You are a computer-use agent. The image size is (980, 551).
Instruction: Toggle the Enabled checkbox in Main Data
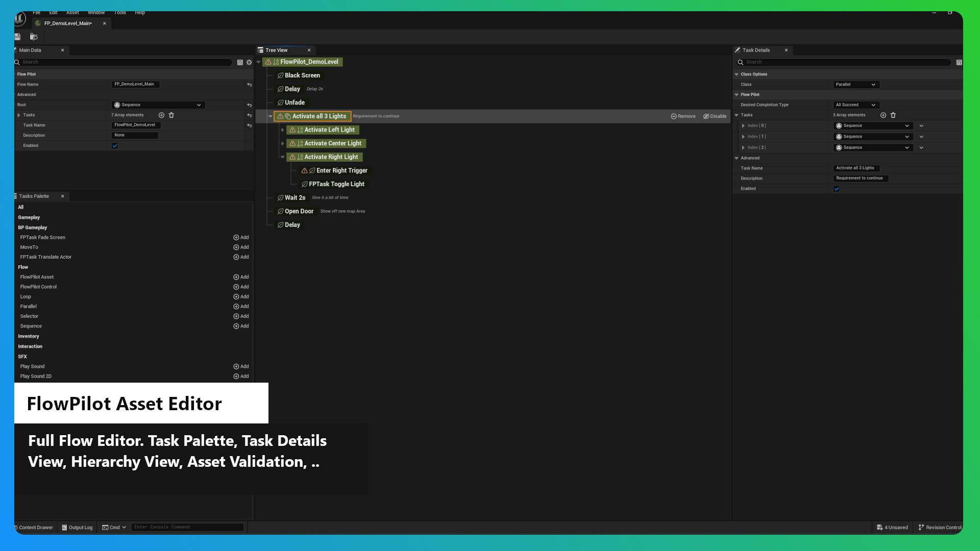115,146
